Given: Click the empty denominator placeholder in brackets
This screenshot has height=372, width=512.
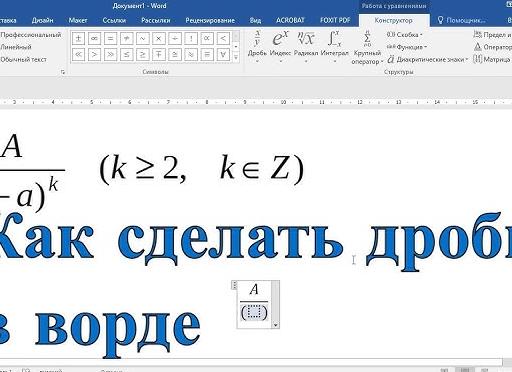Looking at the screenshot, I should 254,312.
